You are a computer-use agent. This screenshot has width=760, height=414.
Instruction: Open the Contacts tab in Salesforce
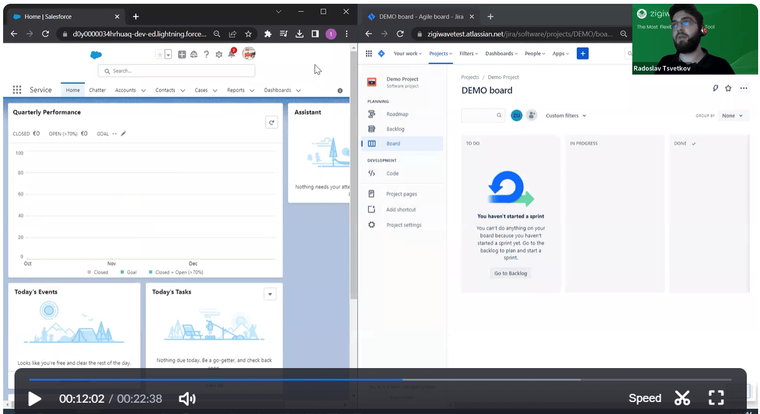(x=165, y=90)
